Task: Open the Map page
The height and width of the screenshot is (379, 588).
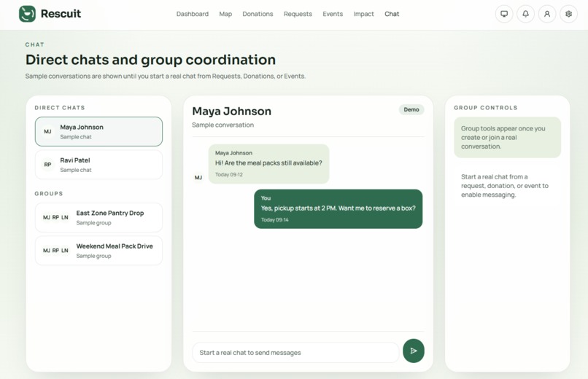Action: click(x=225, y=14)
